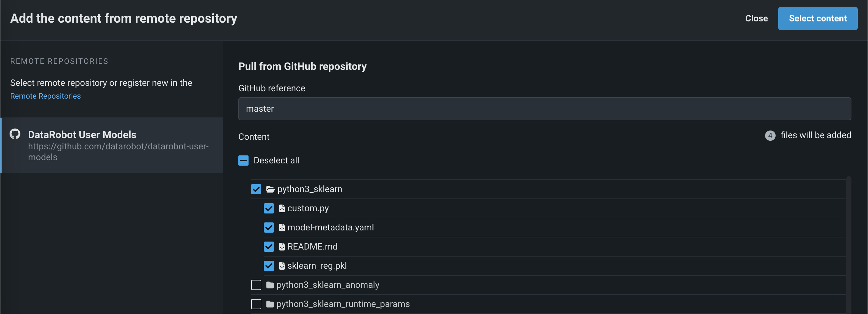Toggle the Deselect all checkbox
Screen dimensions: 868x314
pyautogui.click(x=243, y=161)
